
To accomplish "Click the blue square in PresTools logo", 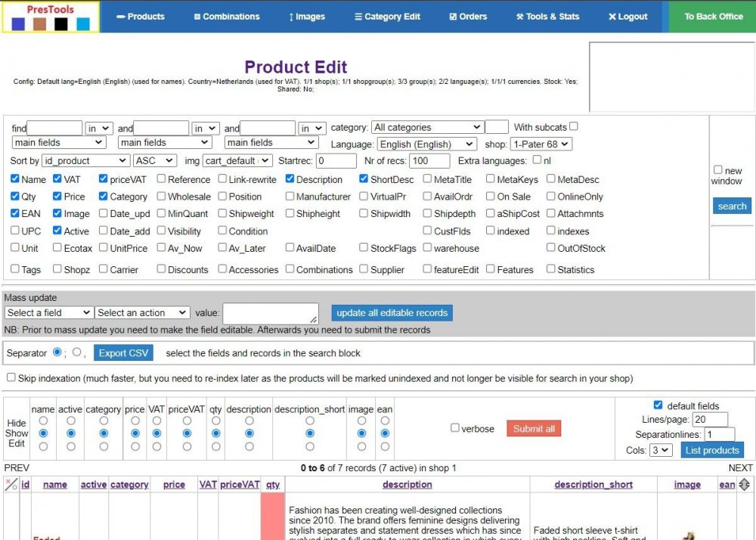I will 18,23.
